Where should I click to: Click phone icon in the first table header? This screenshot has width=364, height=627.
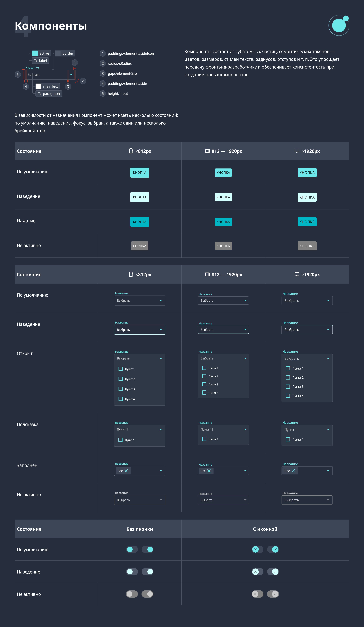pos(131,151)
